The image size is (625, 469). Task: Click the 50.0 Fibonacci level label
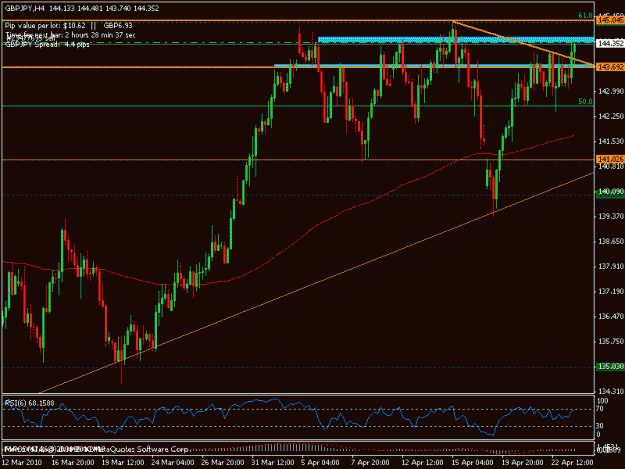tap(585, 101)
